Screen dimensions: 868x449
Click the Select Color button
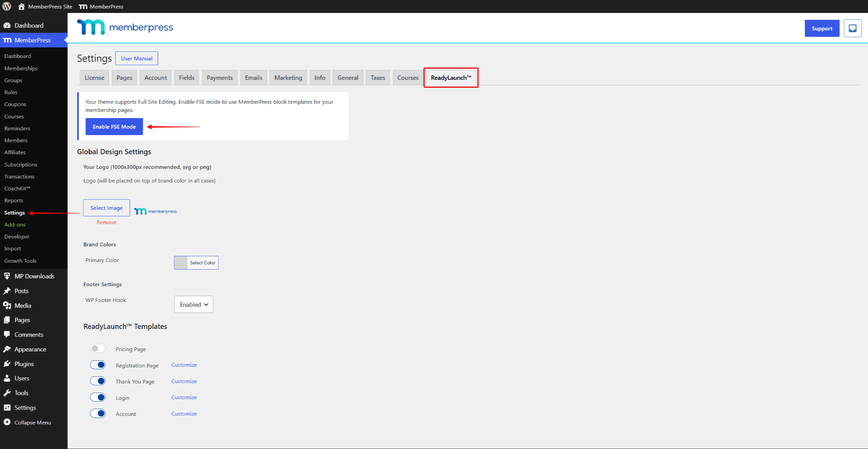(203, 263)
